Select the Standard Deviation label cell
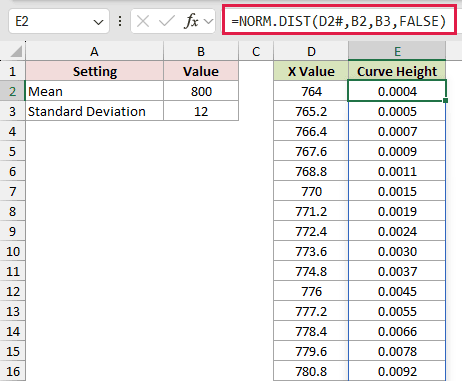Image resolution: width=462 pixels, height=381 pixels. (95, 111)
